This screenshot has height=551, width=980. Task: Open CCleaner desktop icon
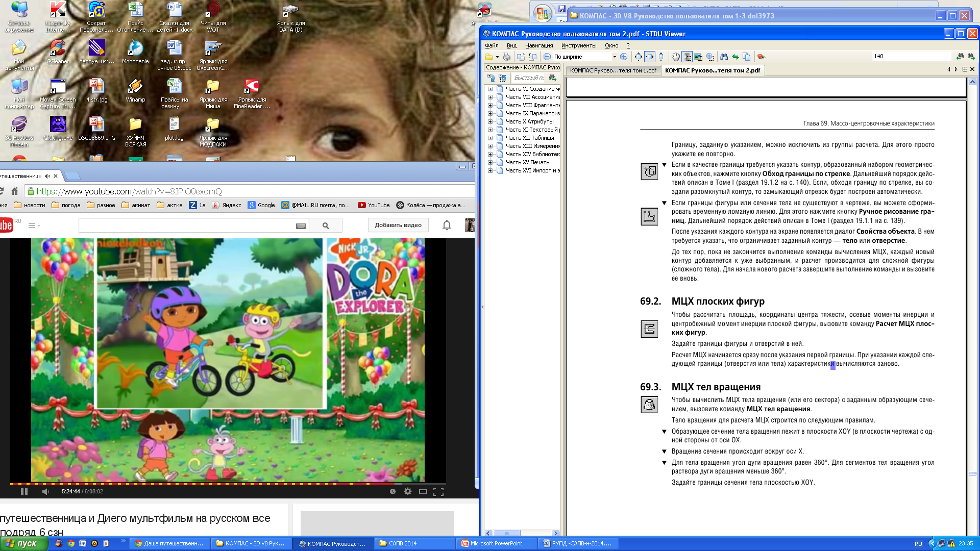[58, 52]
